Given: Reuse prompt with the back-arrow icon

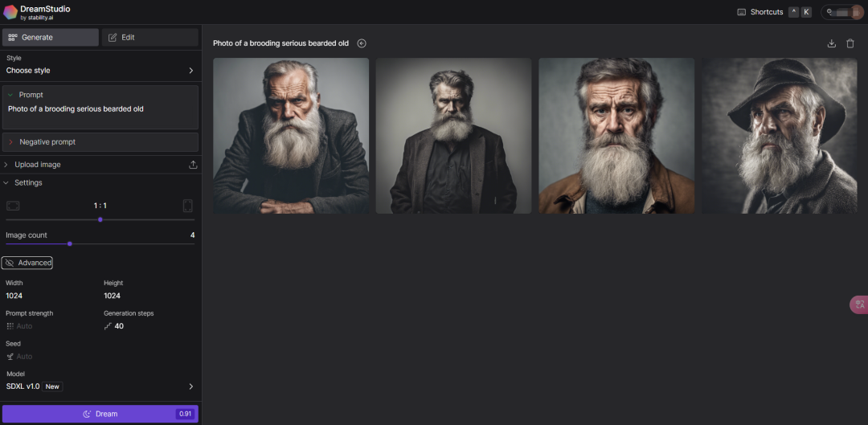Looking at the screenshot, I should pos(362,43).
